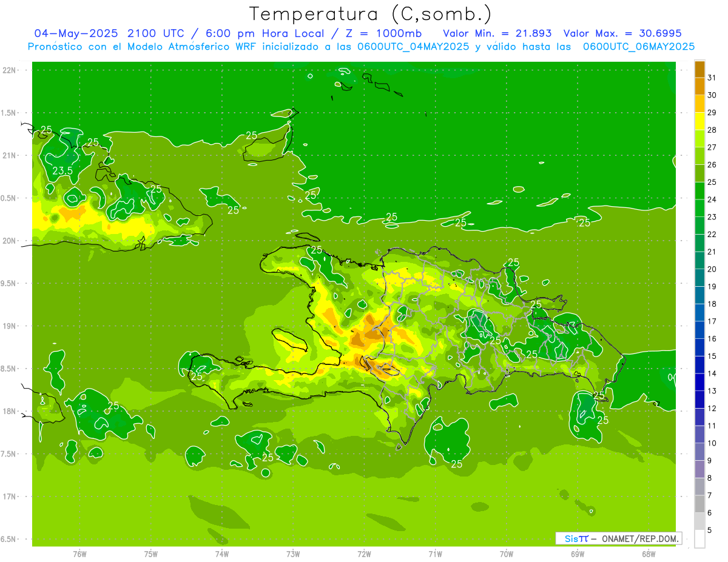This screenshot has width=728, height=562.
Task: Click the "69W" longitude axis label
Action: [x=578, y=554]
